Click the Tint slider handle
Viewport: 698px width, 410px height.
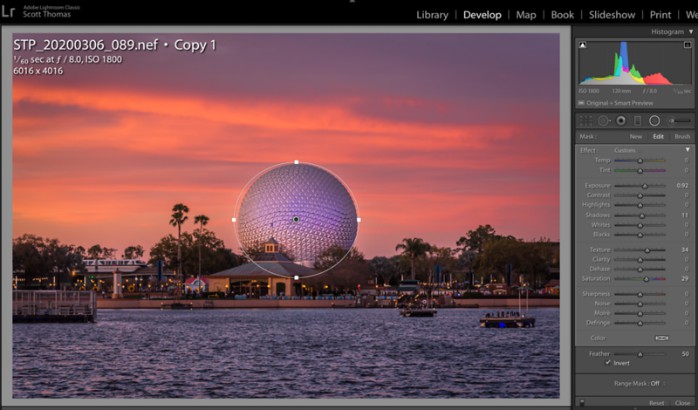point(640,170)
